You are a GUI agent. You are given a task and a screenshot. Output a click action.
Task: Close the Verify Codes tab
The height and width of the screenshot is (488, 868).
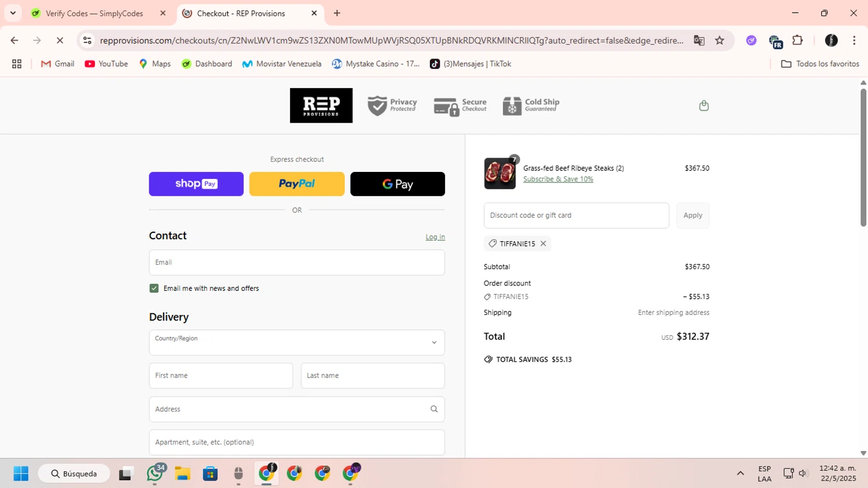pos(163,13)
